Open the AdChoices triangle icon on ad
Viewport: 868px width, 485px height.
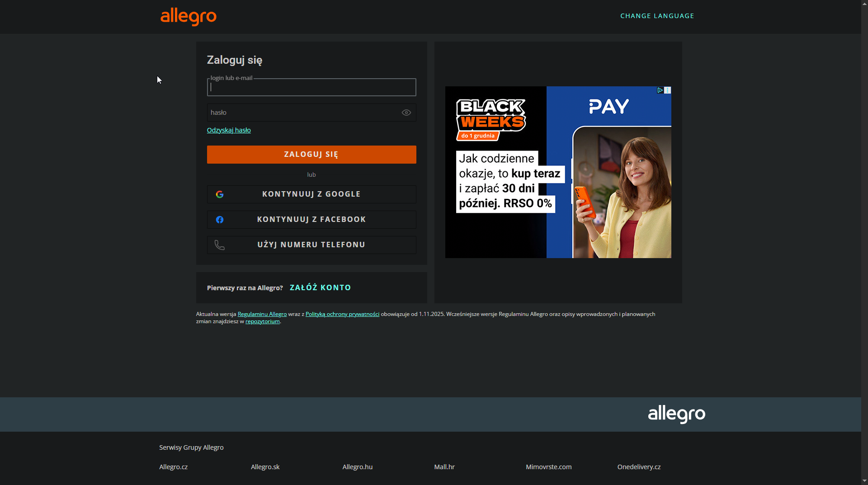pos(660,90)
